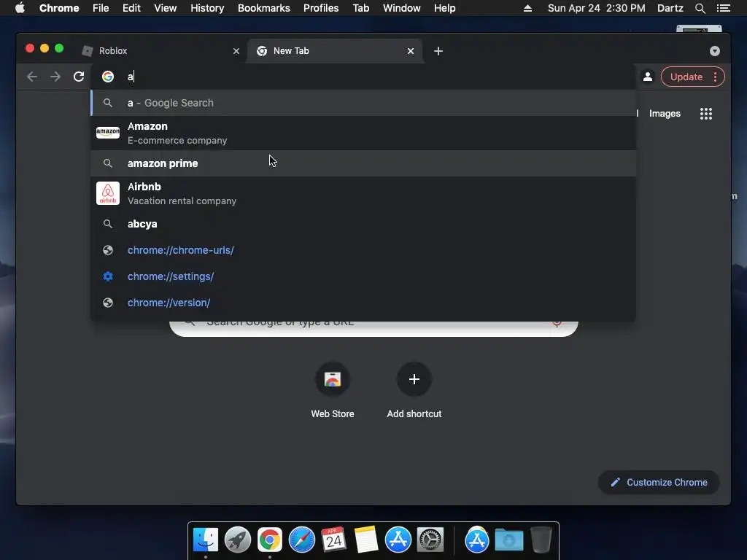Image resolution: width=747 pixels, height=560 pixels.
Task: Open the tab search dropdown arrow
Action: (x=714, y=51)
